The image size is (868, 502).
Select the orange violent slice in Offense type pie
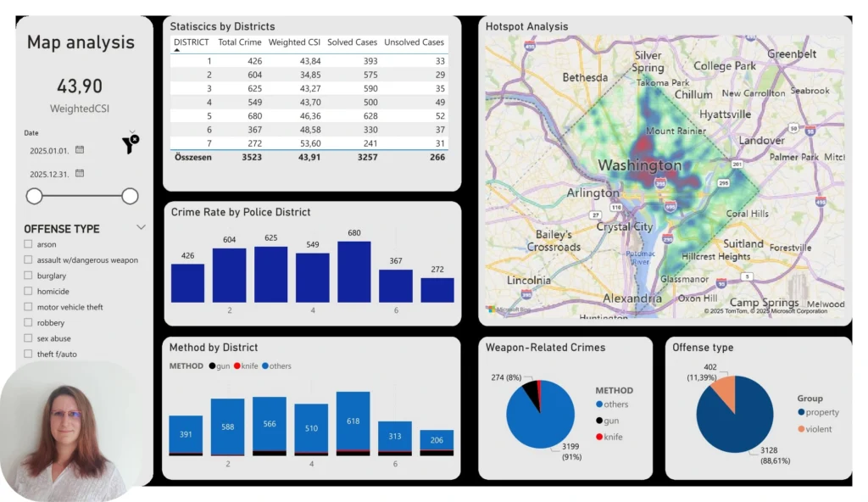coord(723,392)
